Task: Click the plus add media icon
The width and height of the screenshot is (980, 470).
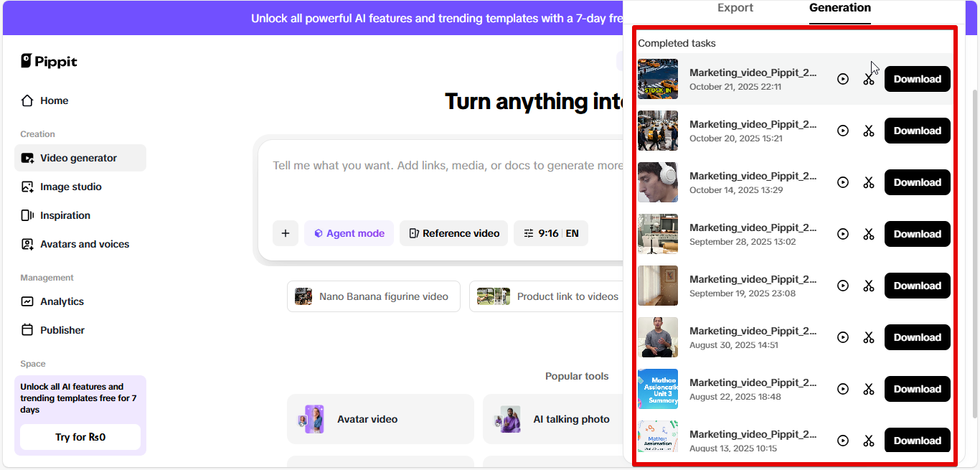Action: [285, 233]
